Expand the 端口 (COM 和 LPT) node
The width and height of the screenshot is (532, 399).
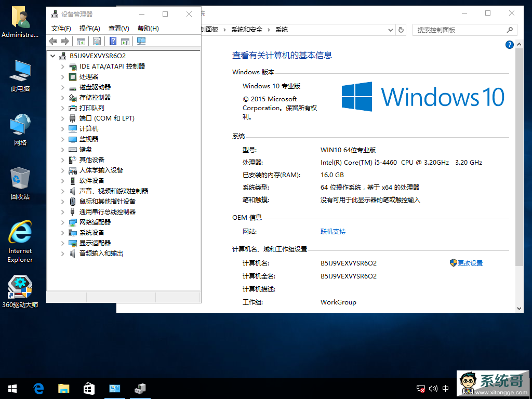[x=62, y=118]
